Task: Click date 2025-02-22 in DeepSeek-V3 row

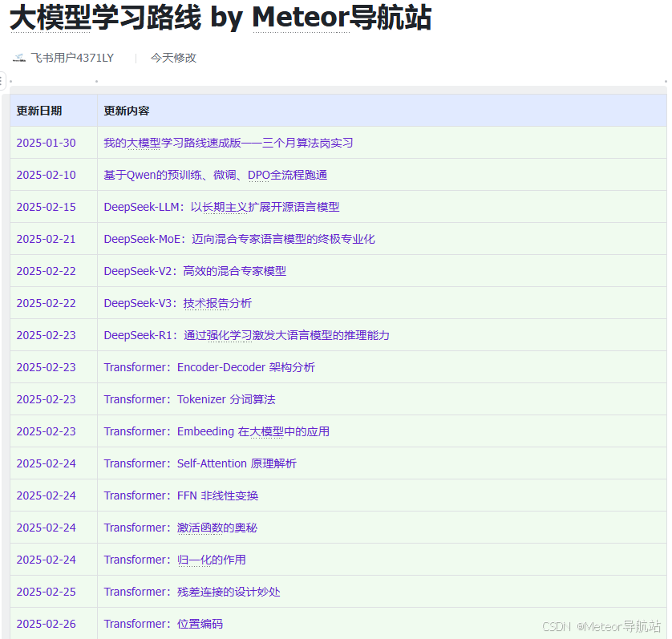Action: click(46, 303)
